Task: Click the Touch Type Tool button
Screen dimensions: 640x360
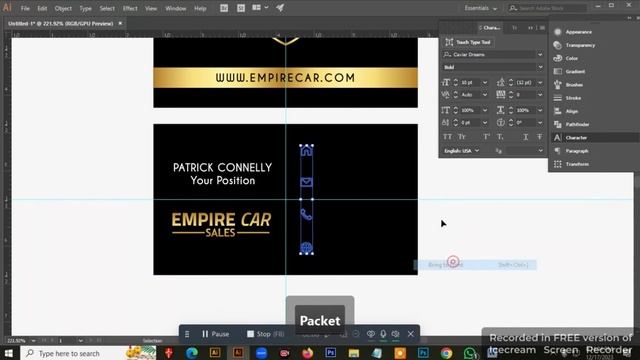Action: coord(468,42)
